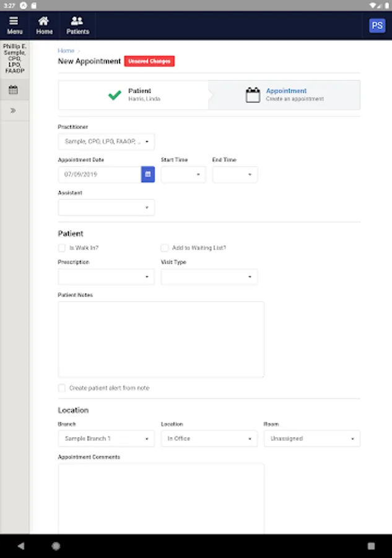Open the Appointment Date calendar picker
The height and width of the screenshot is (558, 392).
tap(148, 175)
